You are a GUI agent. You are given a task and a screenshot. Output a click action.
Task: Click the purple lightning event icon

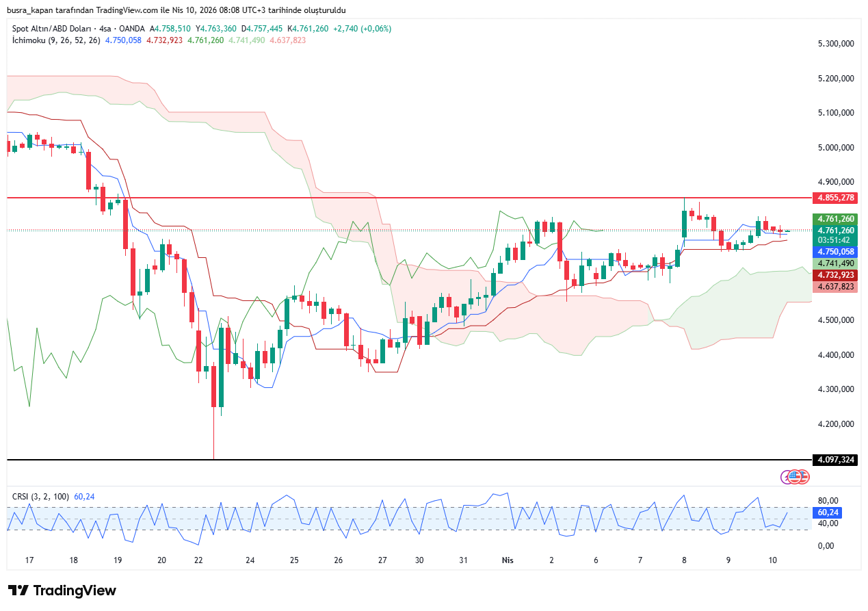coord(787,477)
